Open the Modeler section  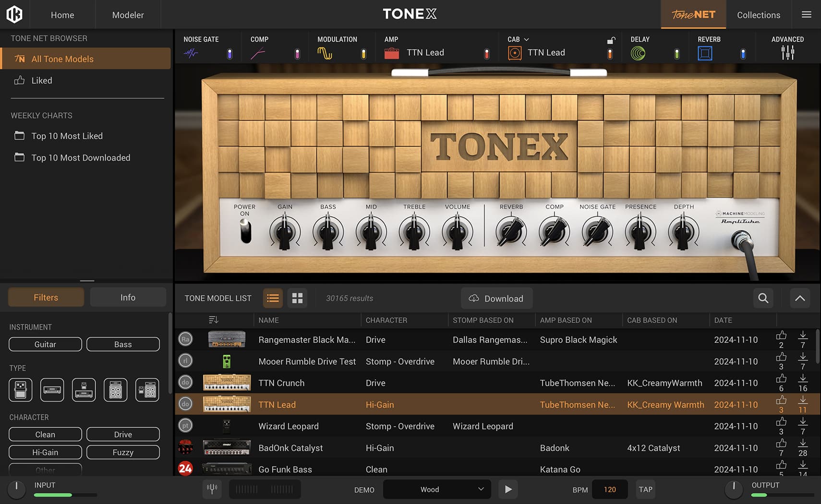(128, 14)
